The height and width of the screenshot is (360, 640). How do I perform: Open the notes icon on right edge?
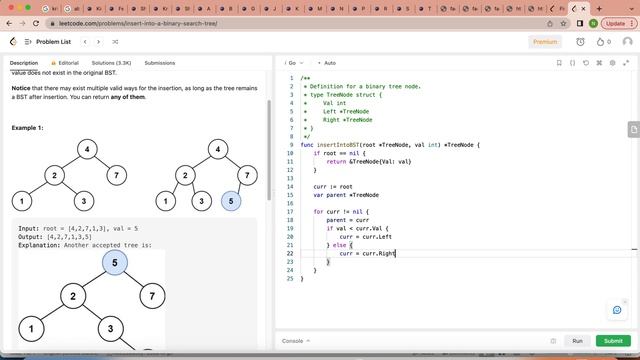click(633, 130)
